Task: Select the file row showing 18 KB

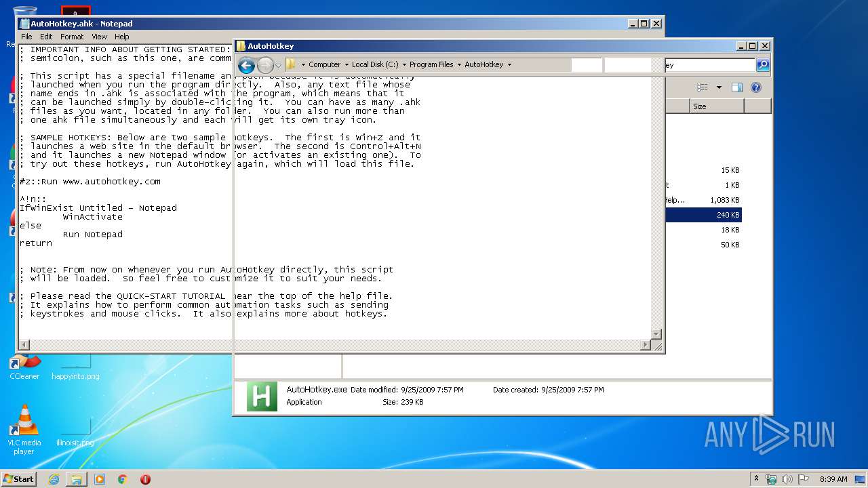Action: (x=703, y=230)
